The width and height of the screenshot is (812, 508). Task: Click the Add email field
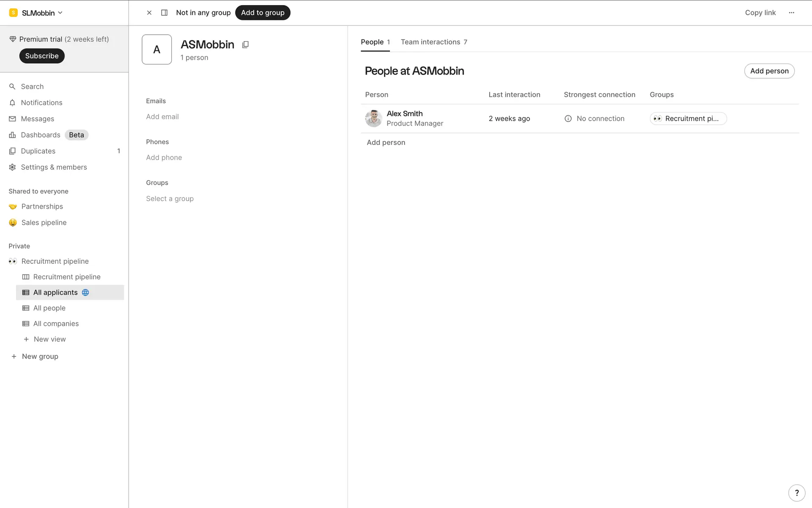pyautogui.click(x=162, y=117)
